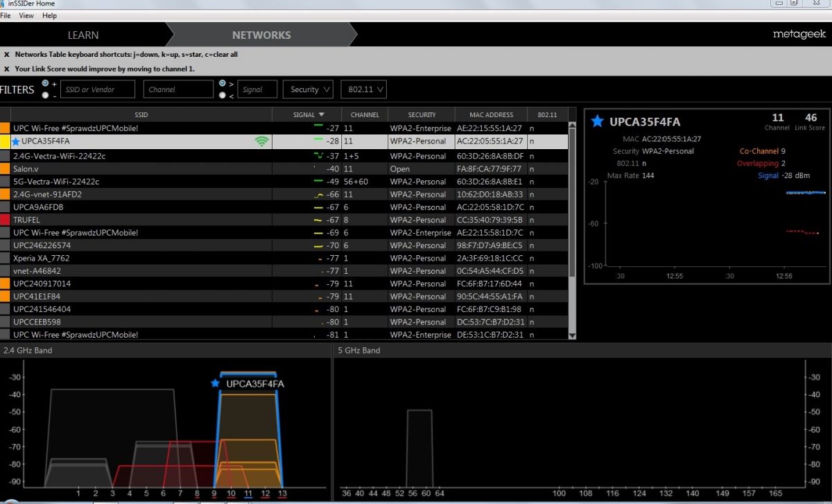Open the Help menu
This screenshot has width=832, height=504.
pyautogui.click(x=49, y=15)
